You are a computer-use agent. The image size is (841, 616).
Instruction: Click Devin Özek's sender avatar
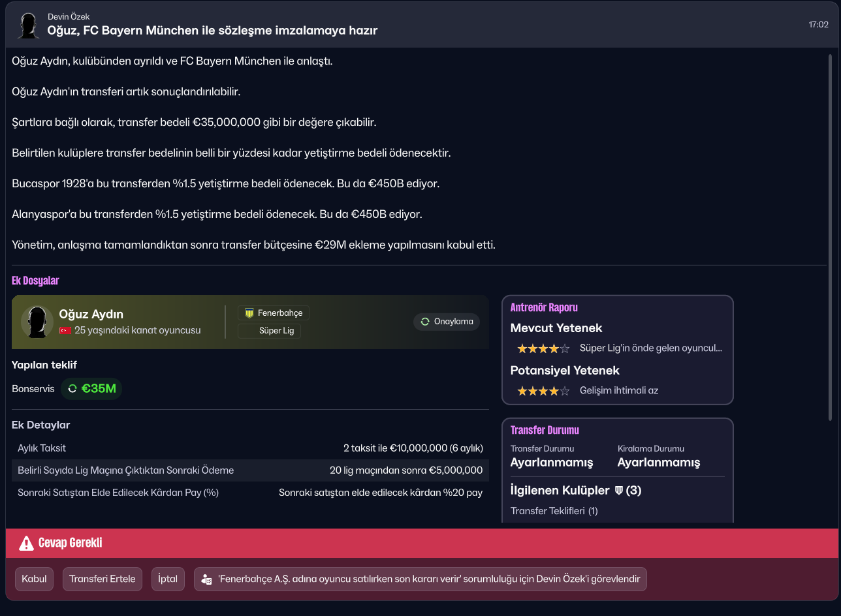click(x=27, y=25)
